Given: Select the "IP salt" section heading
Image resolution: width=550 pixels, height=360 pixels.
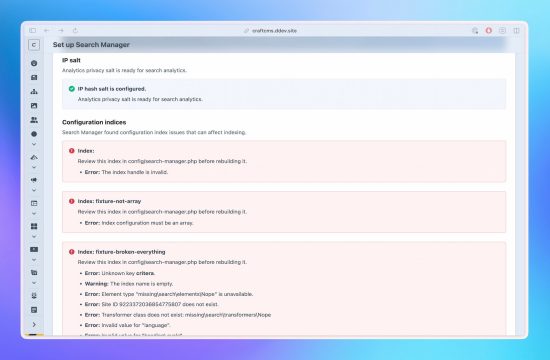Looking at the screenshot, I should (71, 60).
